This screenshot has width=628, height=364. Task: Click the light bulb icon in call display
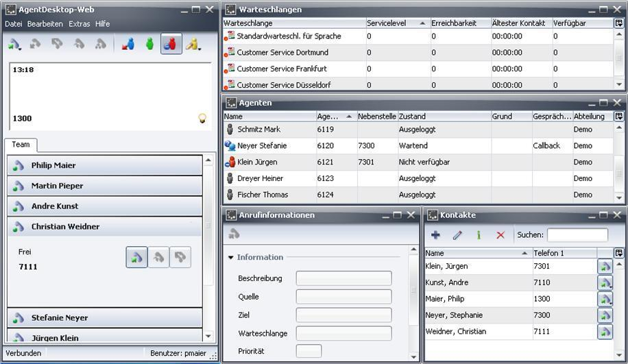[202, 119]
